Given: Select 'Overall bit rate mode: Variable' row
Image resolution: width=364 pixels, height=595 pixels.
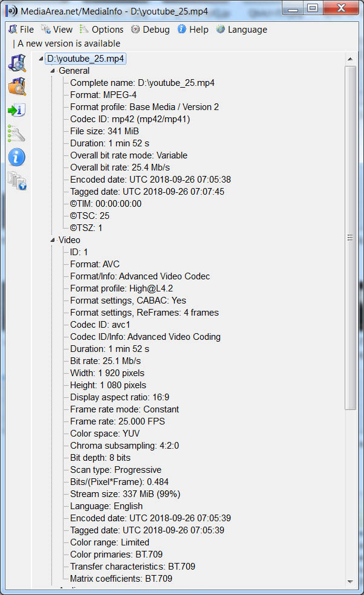Looking at the screenshot, I should pos(129,155).
